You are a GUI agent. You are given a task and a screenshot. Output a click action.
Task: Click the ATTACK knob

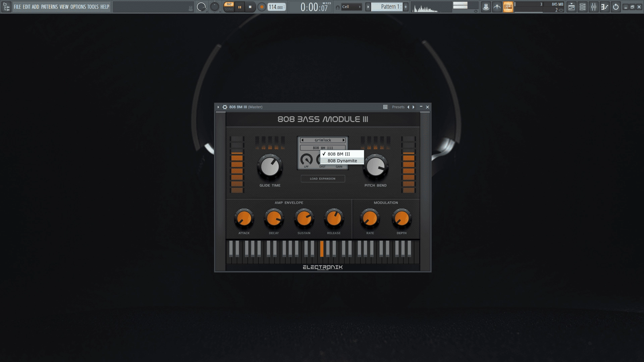pyautogui.click(x=244, y=219)
